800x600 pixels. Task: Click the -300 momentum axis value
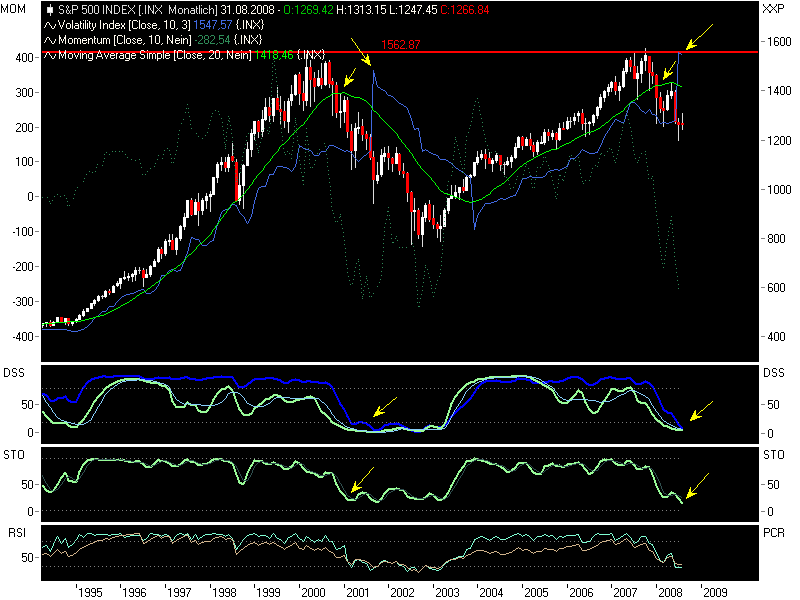(x=22, y=302)
